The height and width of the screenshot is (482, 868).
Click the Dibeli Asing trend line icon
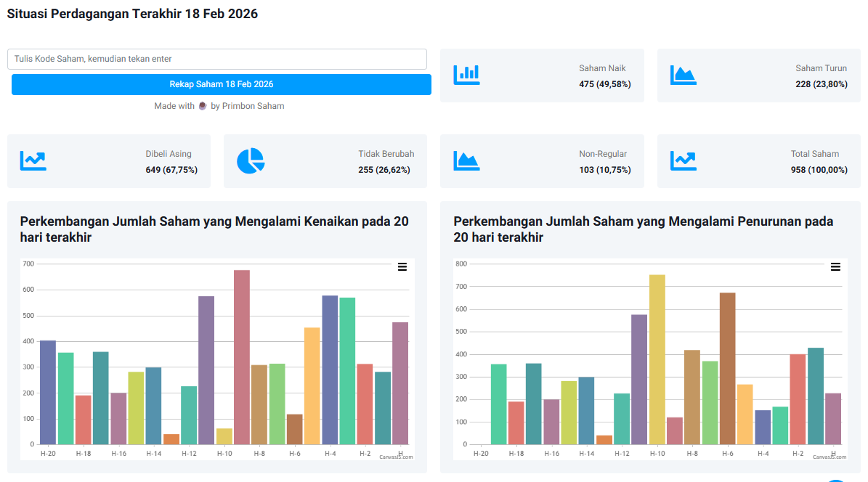(x=33, y=160)
